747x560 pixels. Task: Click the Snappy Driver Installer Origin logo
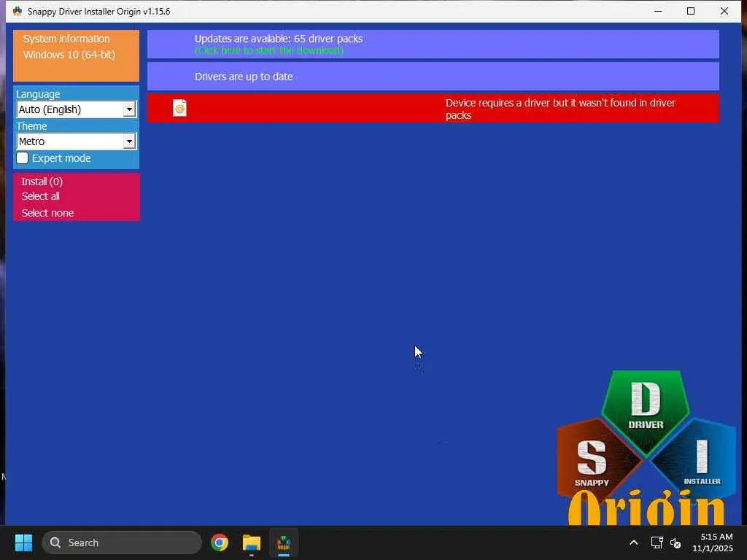(646, 448)
